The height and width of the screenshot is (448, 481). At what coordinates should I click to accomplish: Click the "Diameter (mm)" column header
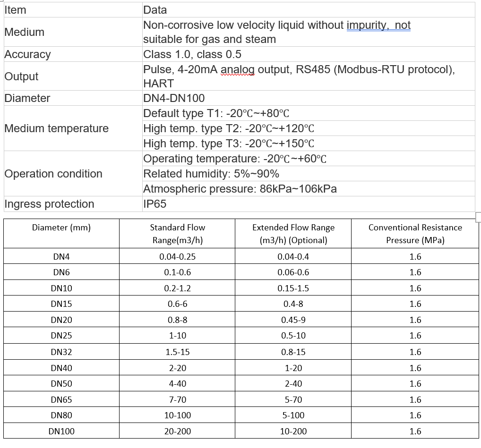[61, 228]
